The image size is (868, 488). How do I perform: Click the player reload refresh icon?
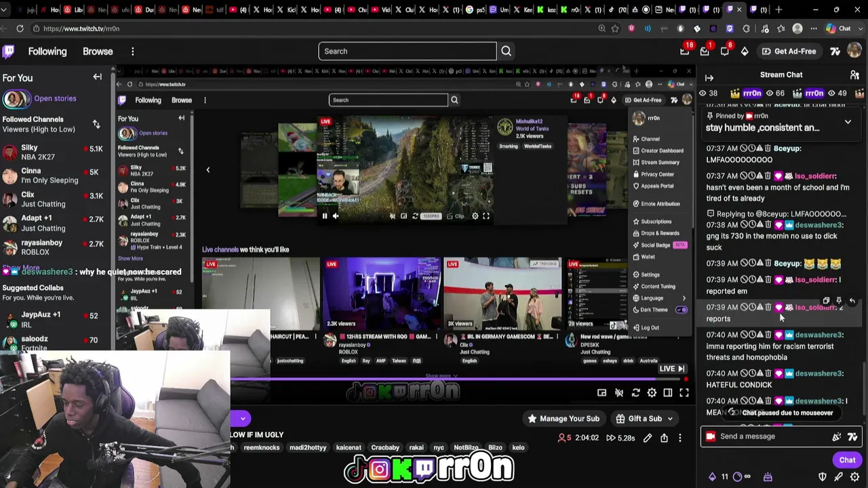(635, 392)
